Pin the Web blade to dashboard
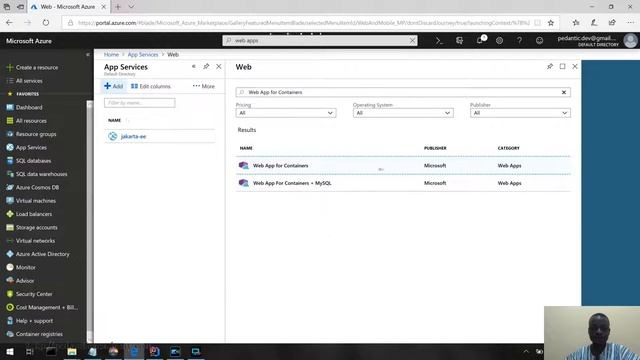Screen dimensions: 640x360 click(550, 66)
